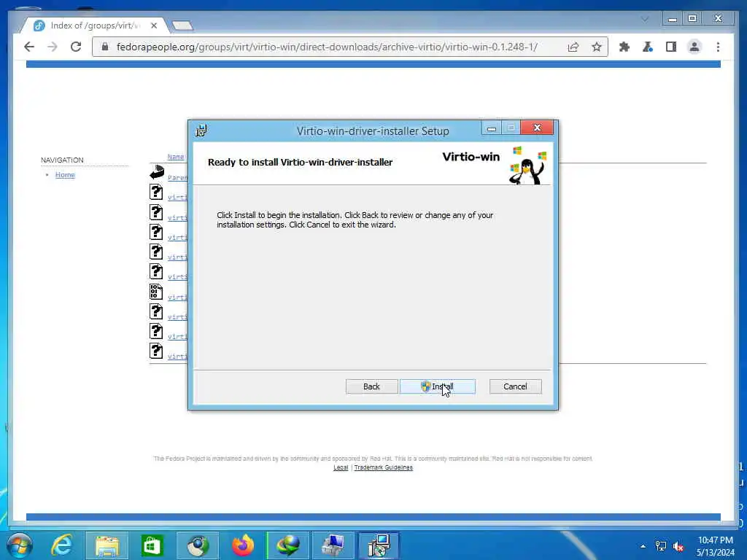Minimize the Virtio-win installer Setup window
The width and height of the screenshot is (747, 560).
click(x=492, y=128)
